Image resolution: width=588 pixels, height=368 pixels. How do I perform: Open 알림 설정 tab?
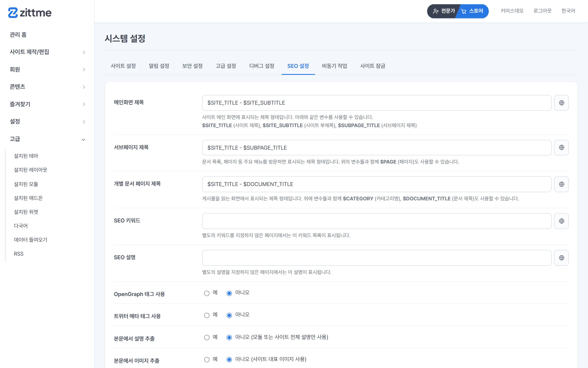159,66
